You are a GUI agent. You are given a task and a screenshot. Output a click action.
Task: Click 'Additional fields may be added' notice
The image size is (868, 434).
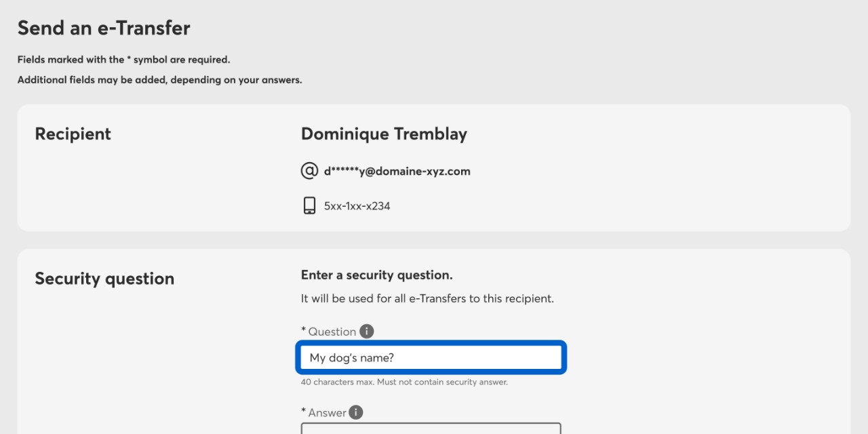[159, 80]
